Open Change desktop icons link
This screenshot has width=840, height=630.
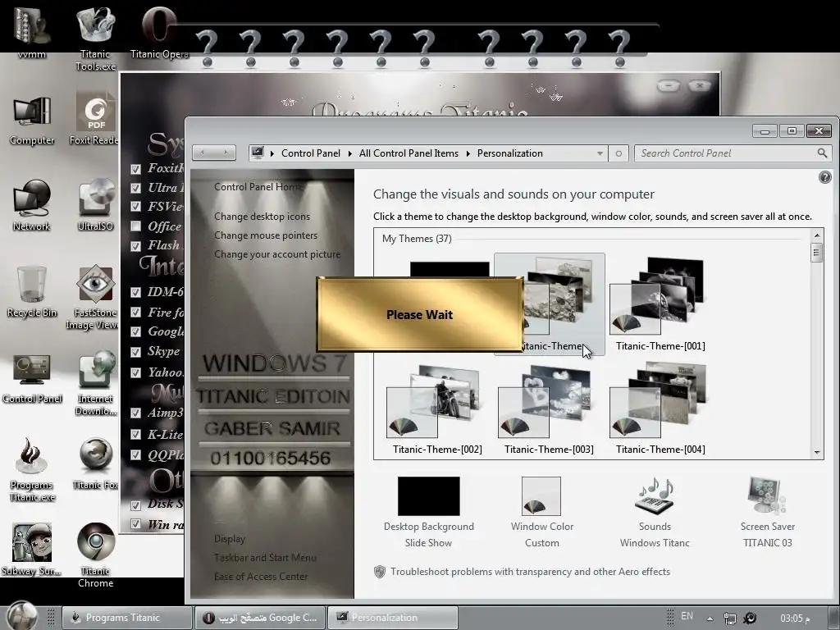pyautogui.click(x=262, y=217)
